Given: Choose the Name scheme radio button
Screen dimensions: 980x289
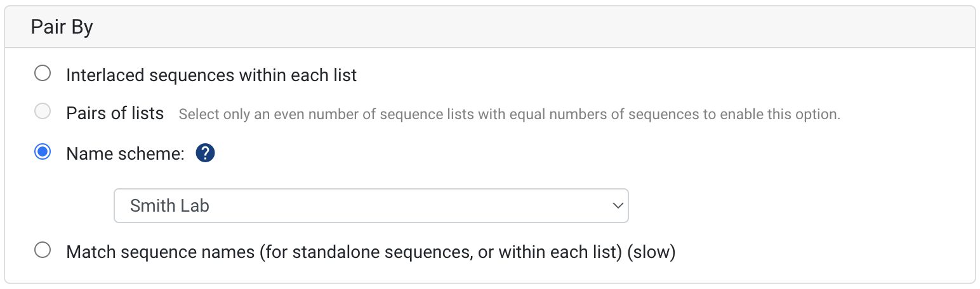Looking at the screenshot, I should coord(43,152).
